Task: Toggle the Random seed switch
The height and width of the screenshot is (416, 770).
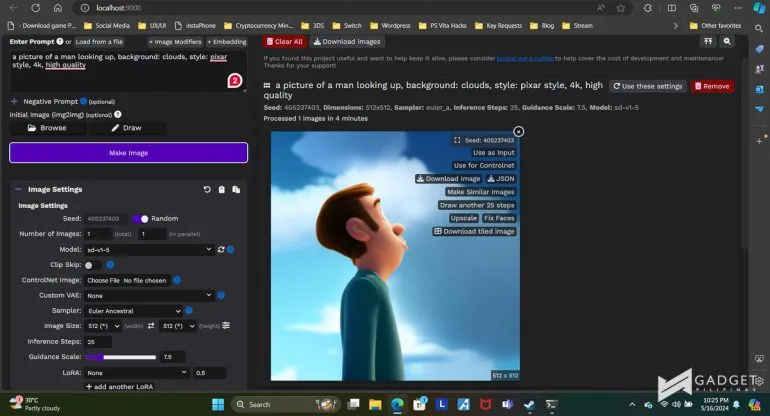Action: 140,219
